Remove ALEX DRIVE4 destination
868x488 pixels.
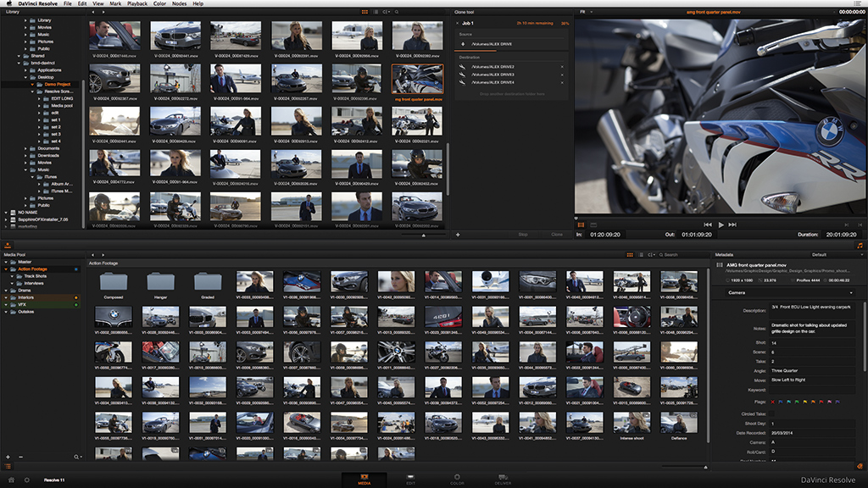pos(562,82)
